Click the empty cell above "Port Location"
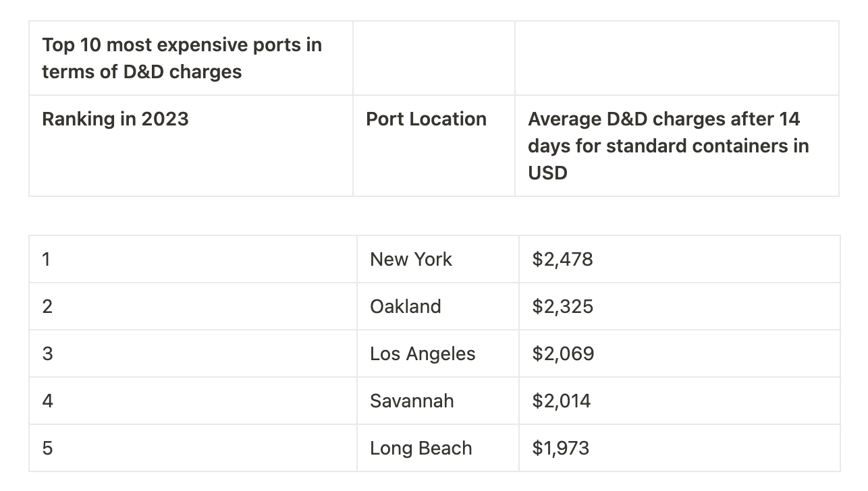 (433, 59)
